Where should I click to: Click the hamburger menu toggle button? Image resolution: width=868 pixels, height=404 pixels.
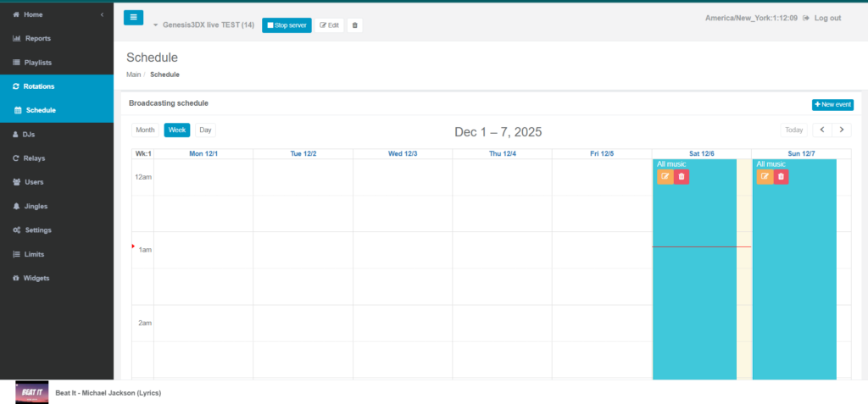point(133,18)
